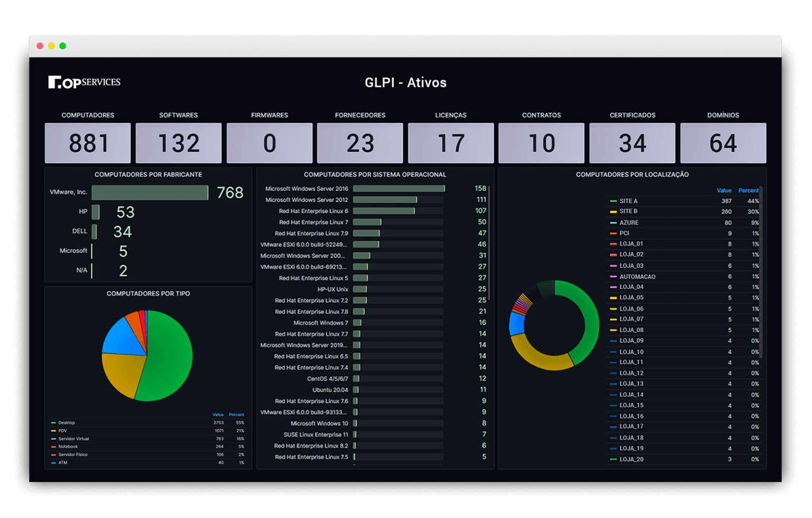
Task: Open the CERTIFICADOS tile showing 34
Action: click(632, 143)
